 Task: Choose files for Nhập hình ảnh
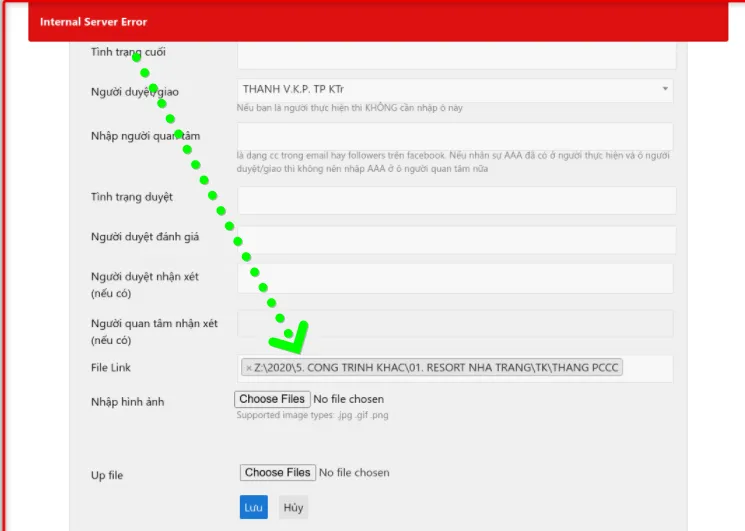pyautogui.click(x=272, y=399)
